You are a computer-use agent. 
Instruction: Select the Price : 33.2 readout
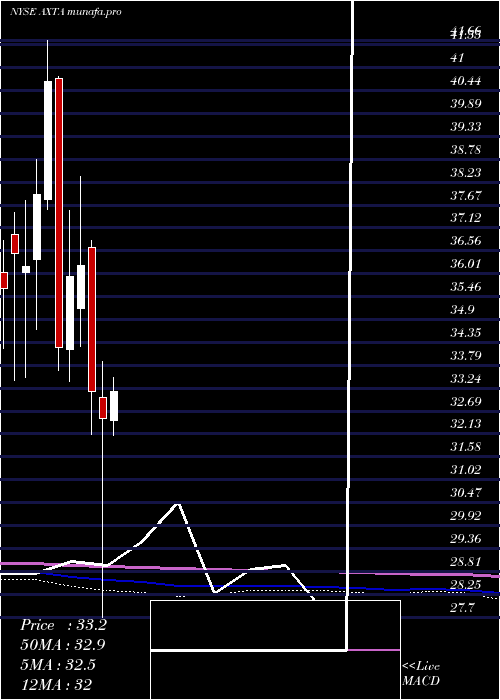point(63,625)
